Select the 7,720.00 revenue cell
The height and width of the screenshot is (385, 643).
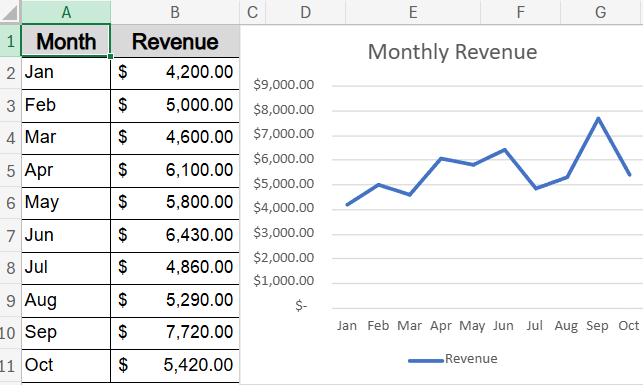(175, 333)
